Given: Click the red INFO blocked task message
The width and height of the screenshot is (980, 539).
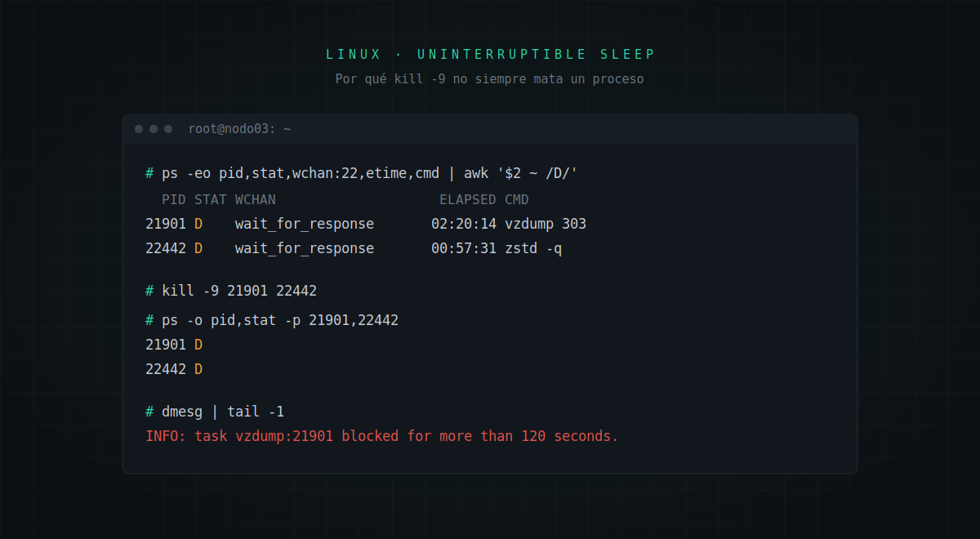Looking at the screenshot, I should [382, 436].
